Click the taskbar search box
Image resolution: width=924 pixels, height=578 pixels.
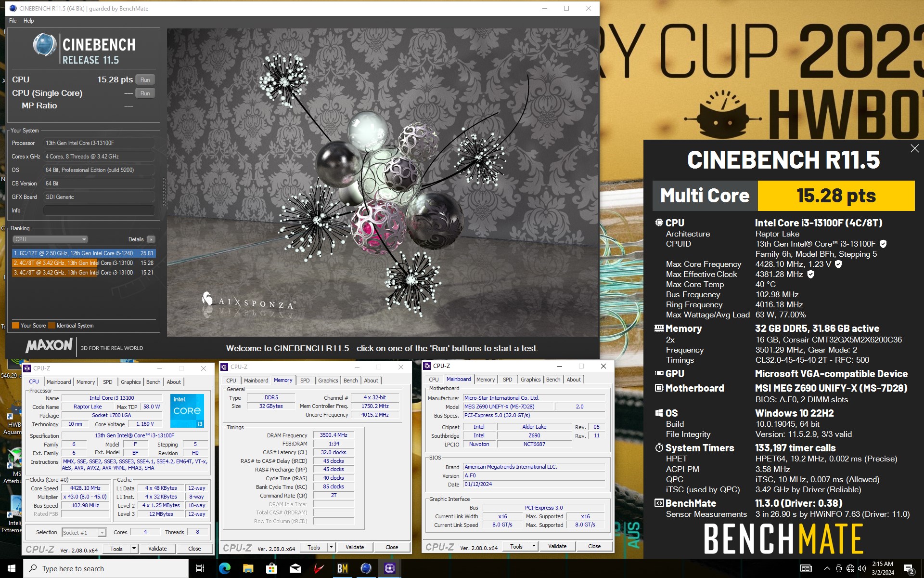[106, 568]
